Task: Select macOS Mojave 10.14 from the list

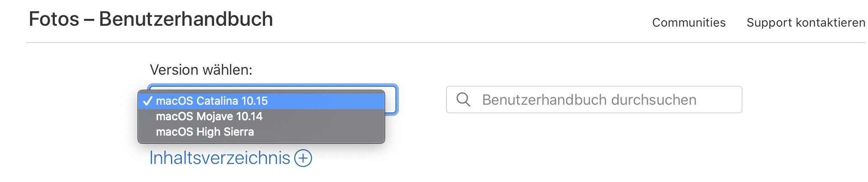Action: [209, 116]
